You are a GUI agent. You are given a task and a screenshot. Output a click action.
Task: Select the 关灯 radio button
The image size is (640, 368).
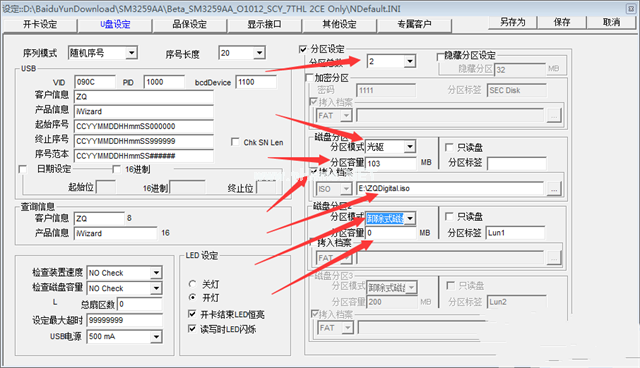(x=192, y=284)
